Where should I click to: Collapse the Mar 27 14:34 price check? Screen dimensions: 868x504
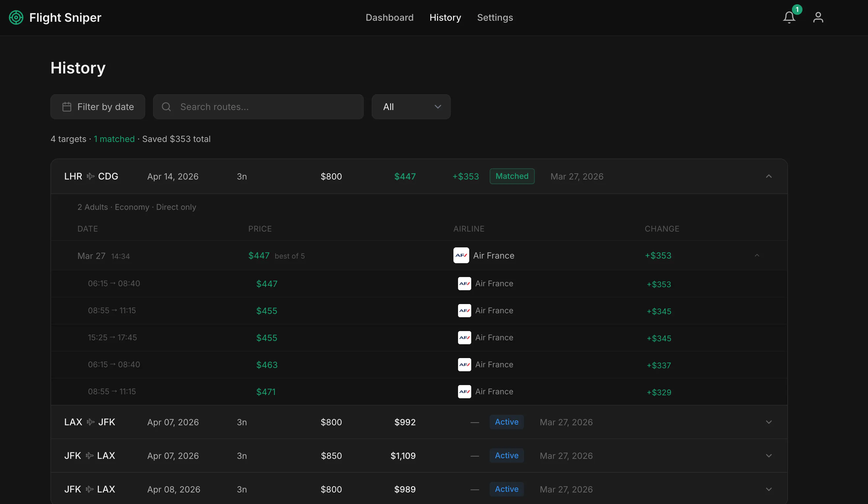pos(757,255)
